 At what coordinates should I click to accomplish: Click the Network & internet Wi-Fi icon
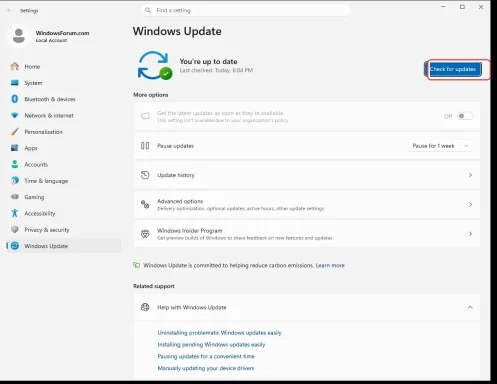(15, 115)
